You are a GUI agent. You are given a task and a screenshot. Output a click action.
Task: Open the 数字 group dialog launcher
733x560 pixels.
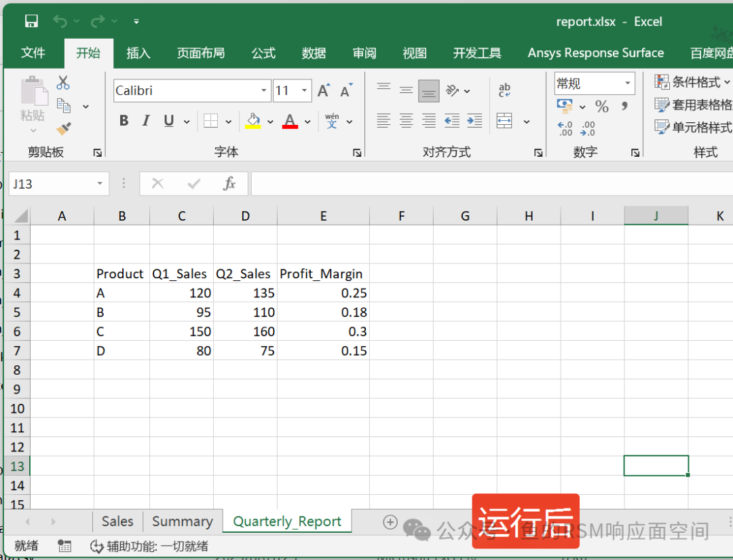pos(635,152)
